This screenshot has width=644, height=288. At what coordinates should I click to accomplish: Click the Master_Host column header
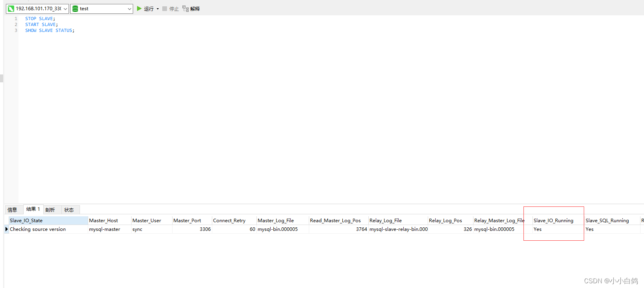pyautogui.click(x=109, y=221)
